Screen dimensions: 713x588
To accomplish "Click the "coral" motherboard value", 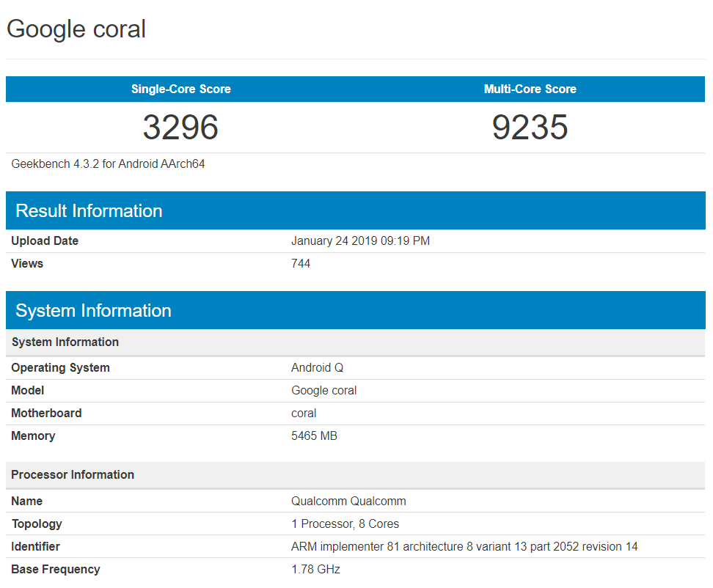I will [304, 413].
